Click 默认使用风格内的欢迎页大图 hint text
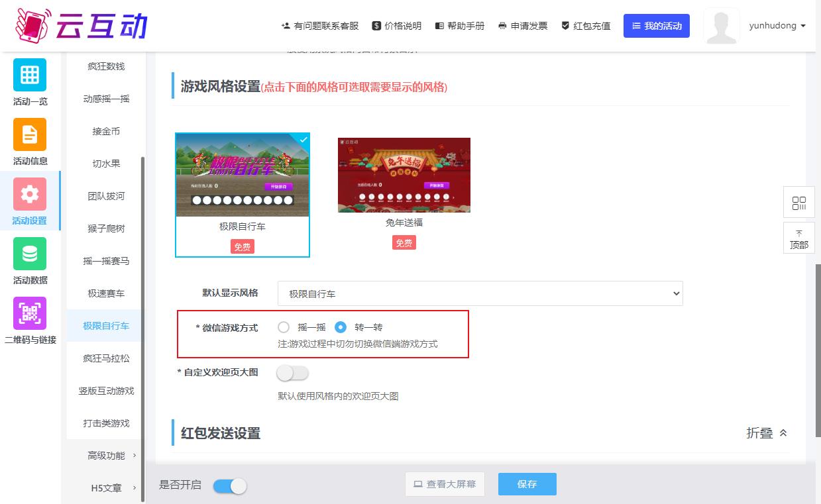 338,397
